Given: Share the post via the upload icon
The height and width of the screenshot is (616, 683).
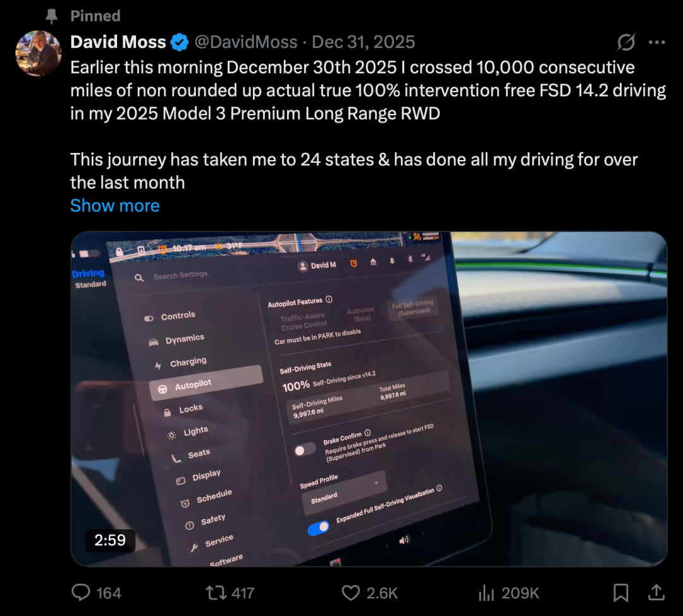Looking at the screenshot, I should (x=656, y=593).
